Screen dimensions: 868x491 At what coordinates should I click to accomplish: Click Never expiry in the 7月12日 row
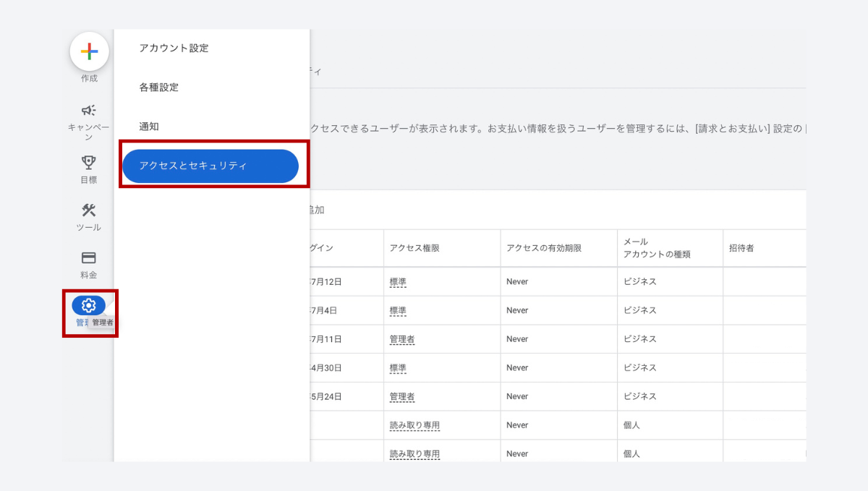517,282
